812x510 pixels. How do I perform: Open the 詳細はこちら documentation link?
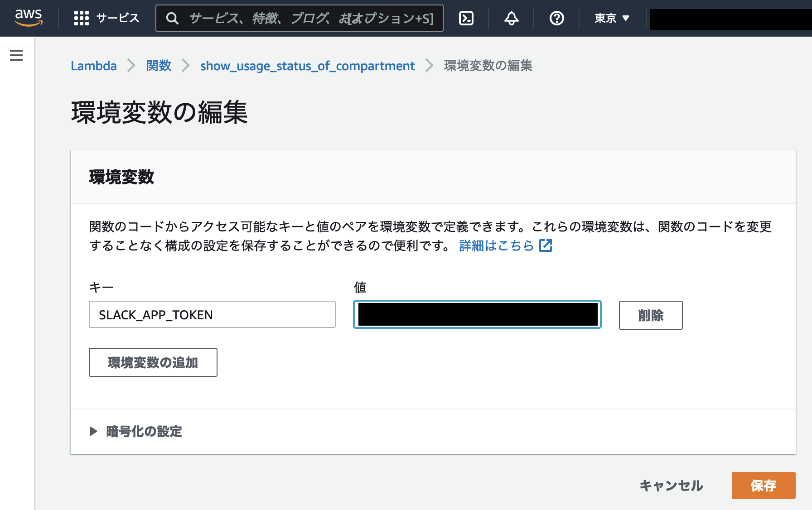coord(496,245)
